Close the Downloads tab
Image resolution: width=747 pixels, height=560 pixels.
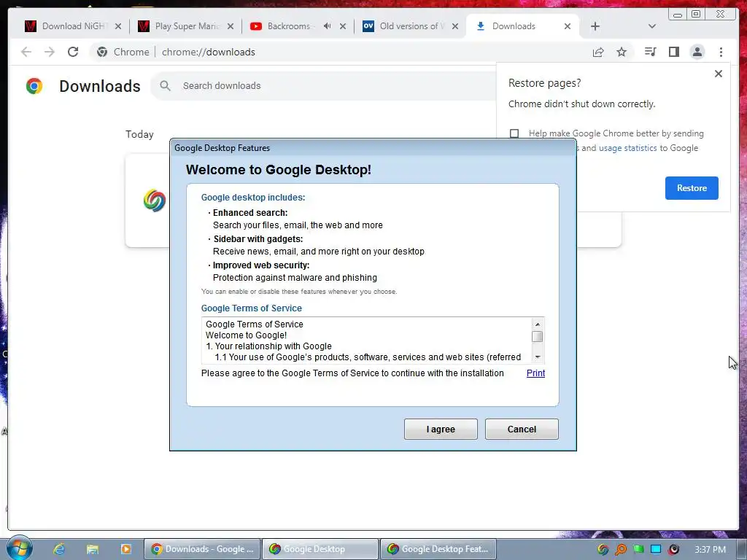(568, 26)
